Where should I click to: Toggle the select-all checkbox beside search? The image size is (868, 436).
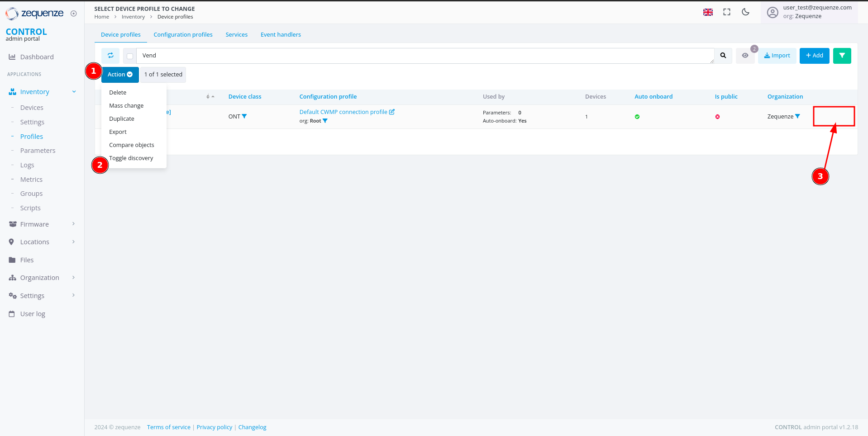130,56
